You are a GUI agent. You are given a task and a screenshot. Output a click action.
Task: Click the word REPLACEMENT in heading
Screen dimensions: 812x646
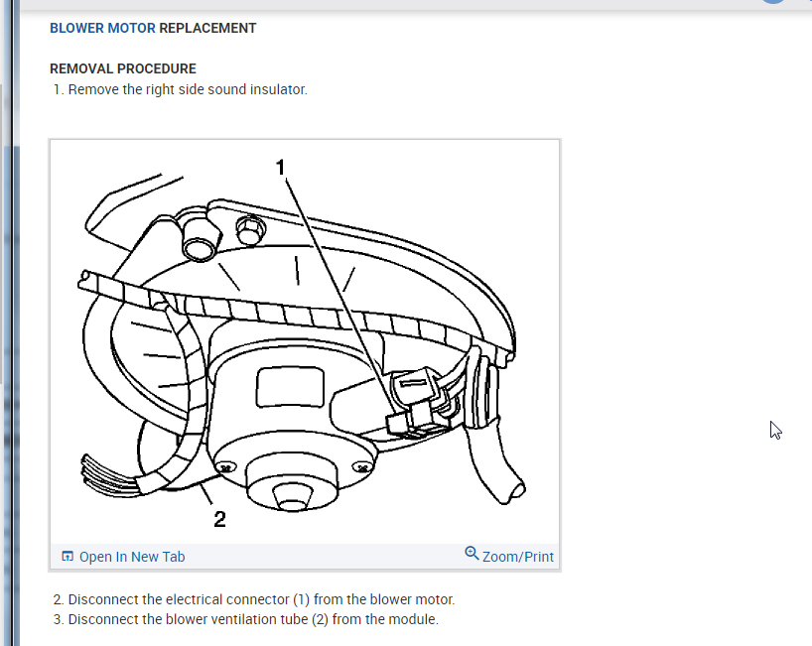click(x=207, y=28)
